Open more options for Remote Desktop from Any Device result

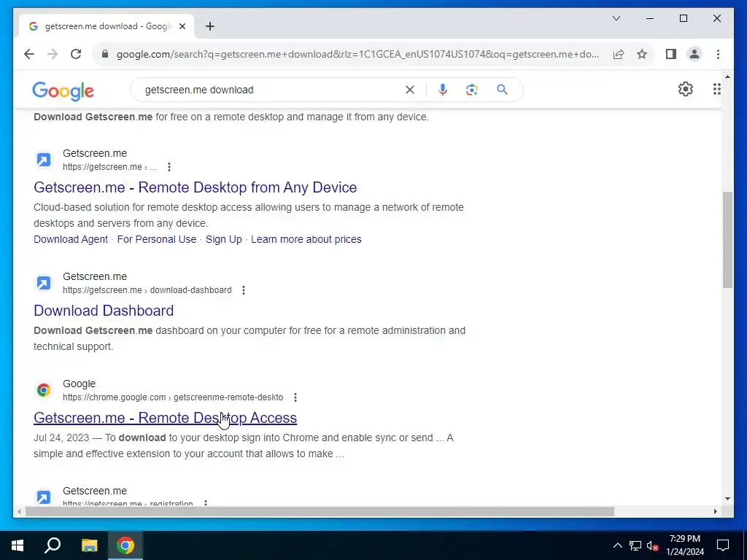click(x=169, y=167)
